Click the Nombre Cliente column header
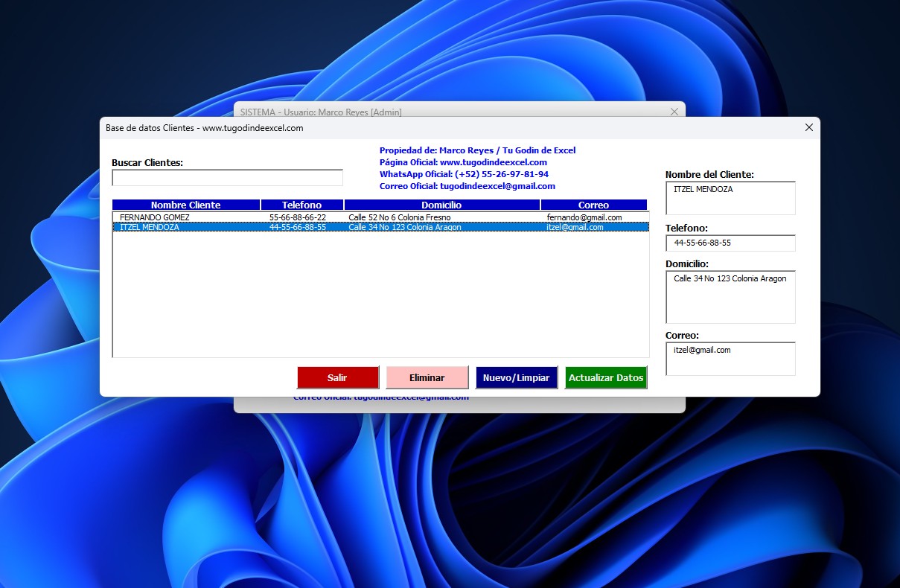 coord(185,205)
